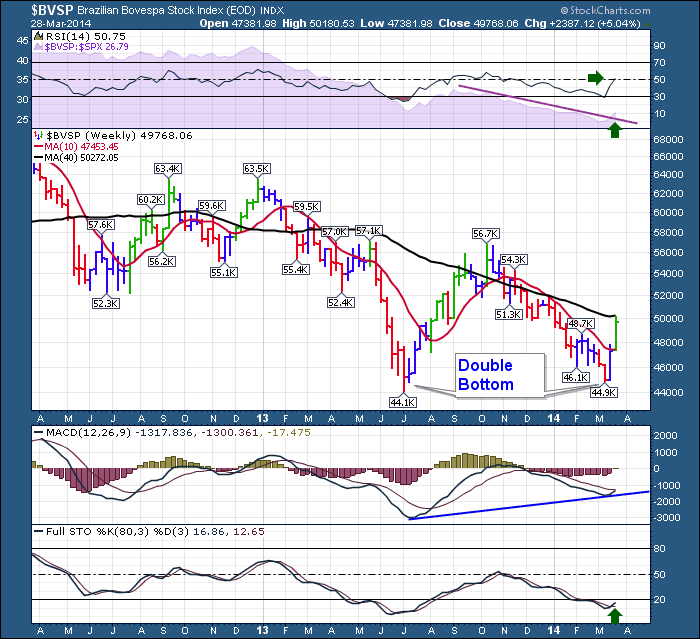Click the 59.5K price label
This screenshot has width=700, height=639.
307,207
